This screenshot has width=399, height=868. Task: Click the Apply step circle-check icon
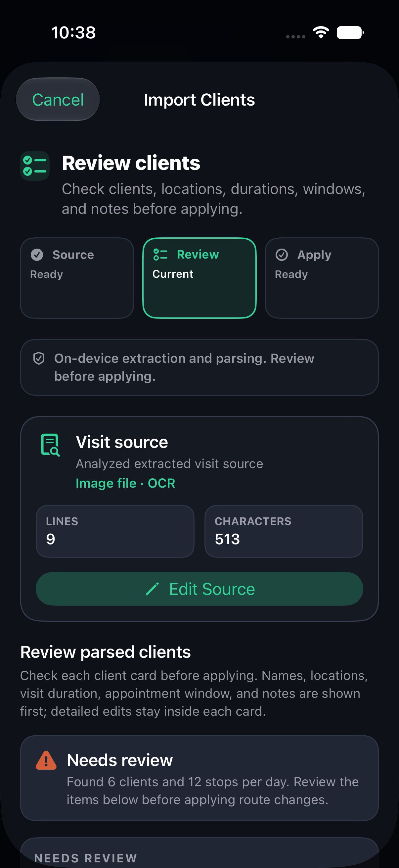point(282,255)
